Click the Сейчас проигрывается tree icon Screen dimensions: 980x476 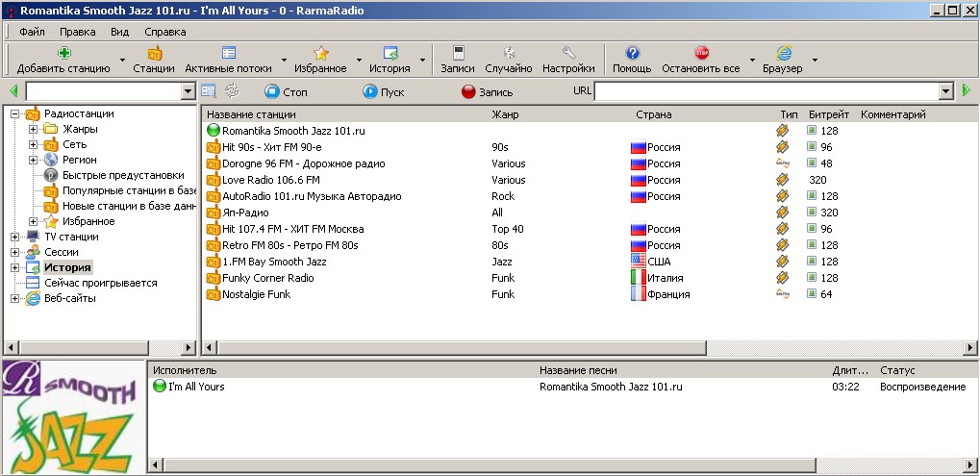tap(33, 283)
